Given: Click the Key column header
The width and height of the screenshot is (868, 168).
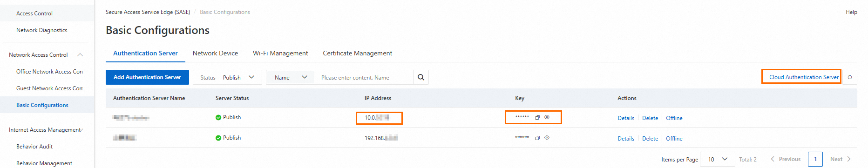Looking at the screenshot, I should pos(520,98).
